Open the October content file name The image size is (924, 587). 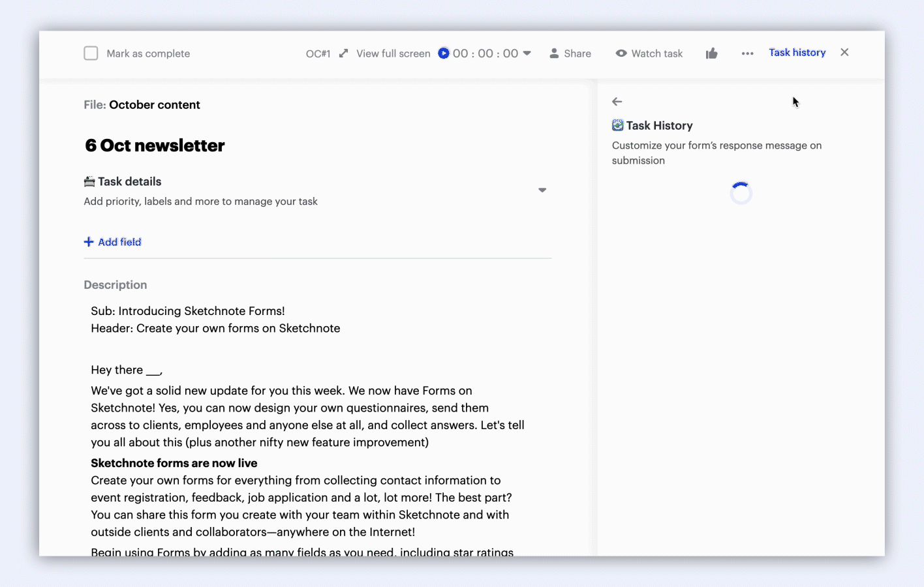tap(155, 105)
